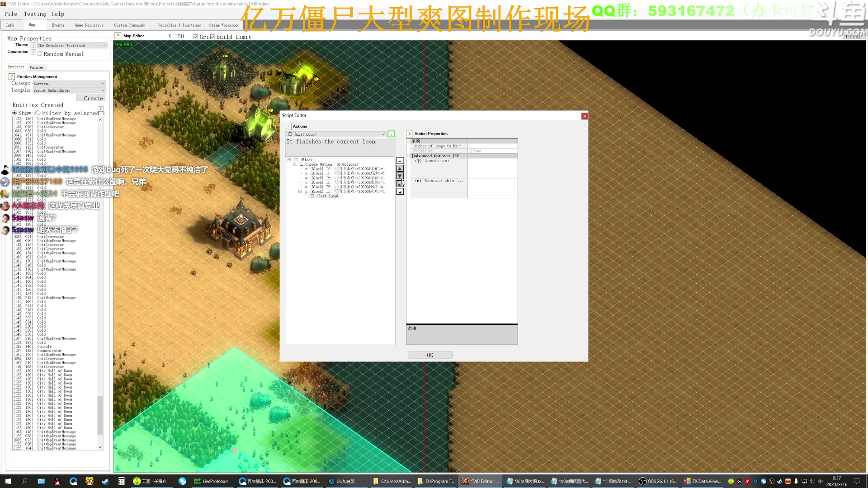Open the Variables & Functions tab
This screenshot has height=488, width=868.
[x=179, y=25]
